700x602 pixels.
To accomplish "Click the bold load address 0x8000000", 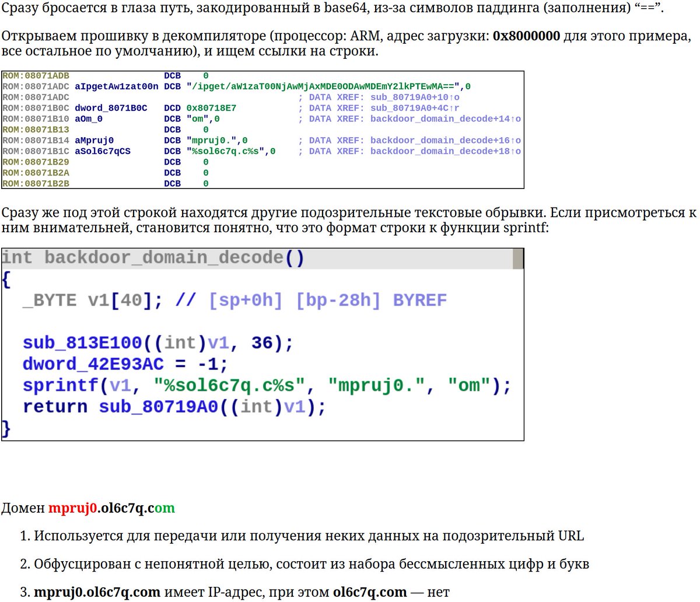I will point(526,36).
